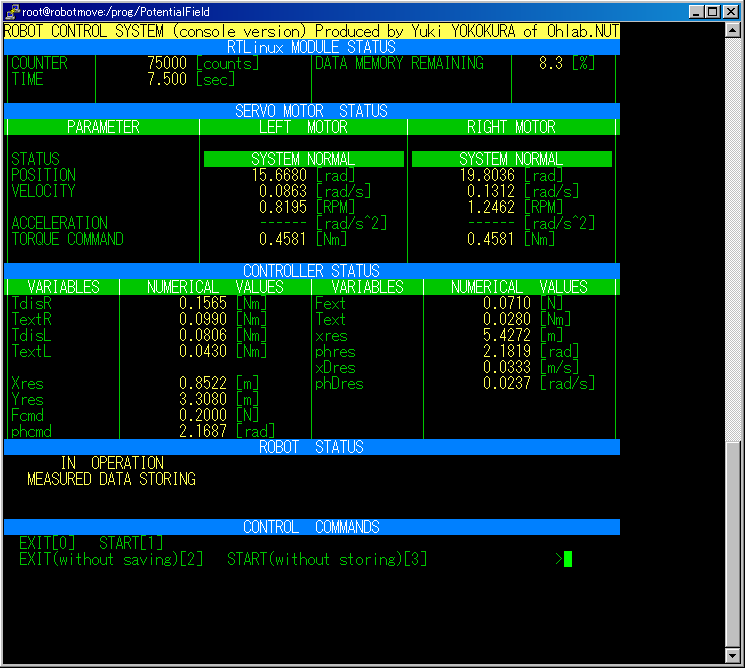Click the START[1] command text
The width and height of the screenshot is (745, 668).
tap(131, 543)
